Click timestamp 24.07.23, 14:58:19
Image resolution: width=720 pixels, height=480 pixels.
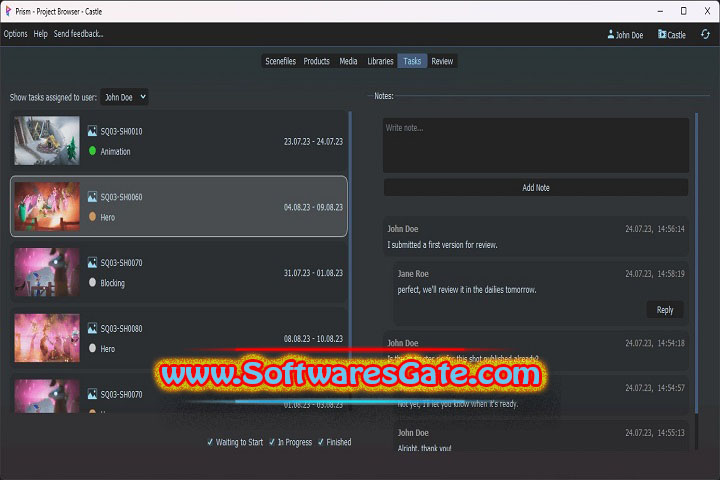coord(655,274)
